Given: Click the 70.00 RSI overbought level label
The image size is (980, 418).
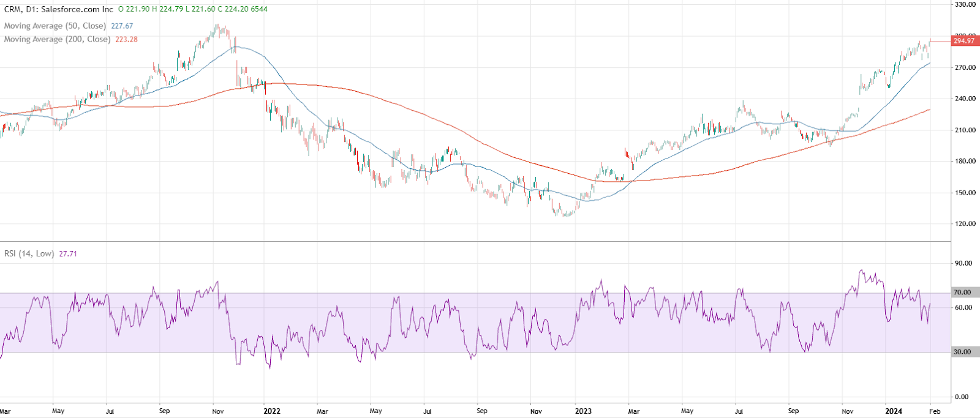Looking at the screenshot, I should pos(963,293).
